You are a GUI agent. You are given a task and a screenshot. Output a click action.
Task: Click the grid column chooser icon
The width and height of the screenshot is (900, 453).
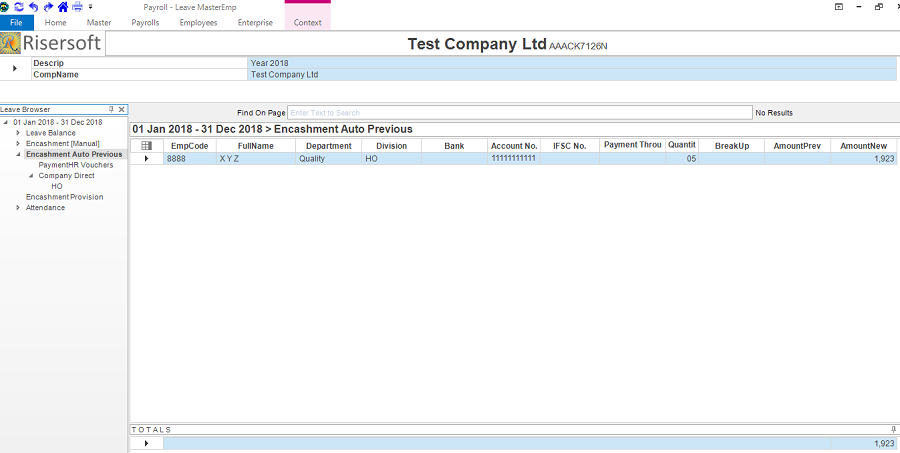tap(147, 146)
